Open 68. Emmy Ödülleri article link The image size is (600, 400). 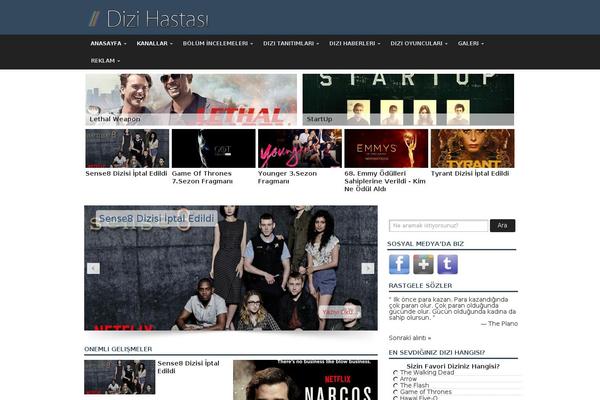tap(385, 181)
